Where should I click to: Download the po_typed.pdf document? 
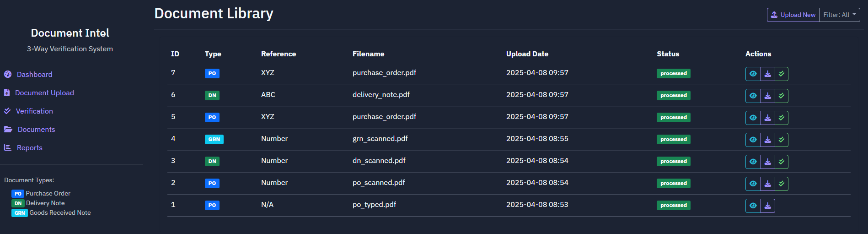768,206
